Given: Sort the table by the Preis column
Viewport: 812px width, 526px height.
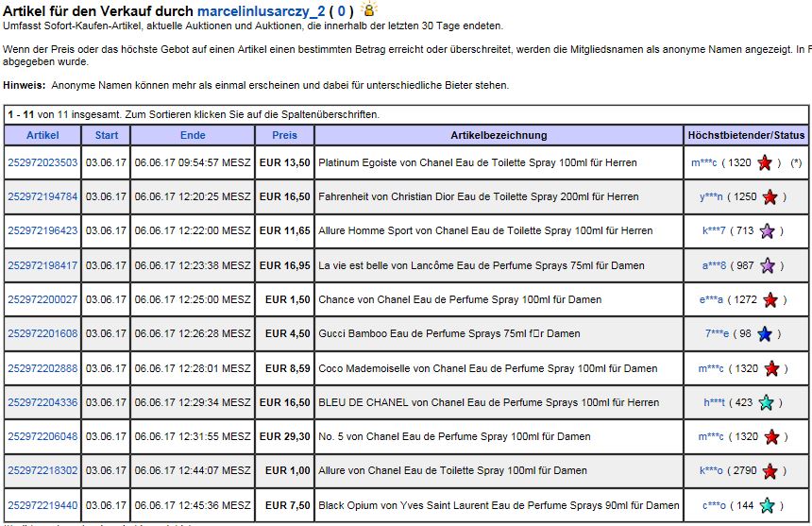Looking at the screenshot, I should coord(284,135).
